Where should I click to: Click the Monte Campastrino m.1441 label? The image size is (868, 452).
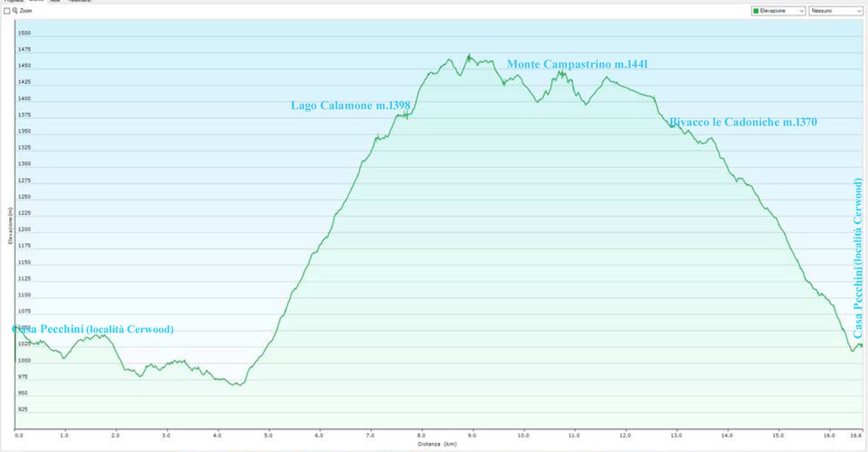pyautogui.click(x=577, y=64)
